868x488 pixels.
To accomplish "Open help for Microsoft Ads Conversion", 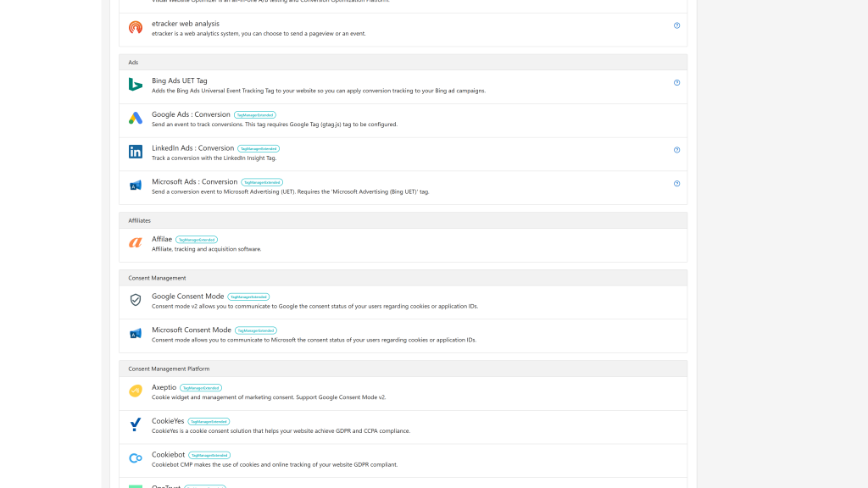I will [676, 184].
